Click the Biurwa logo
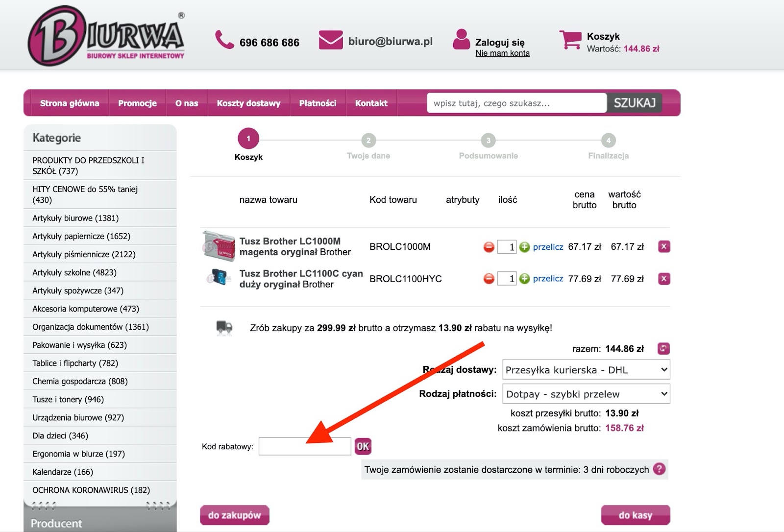This screenshot has width=784, height=532. click(x=106, y=36)
